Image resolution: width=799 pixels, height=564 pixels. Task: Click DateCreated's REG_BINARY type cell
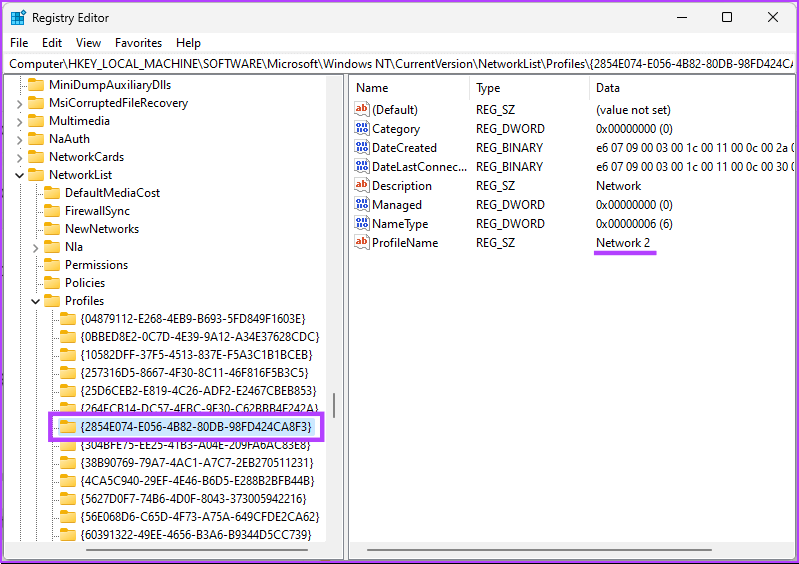[x=509, y=148]
